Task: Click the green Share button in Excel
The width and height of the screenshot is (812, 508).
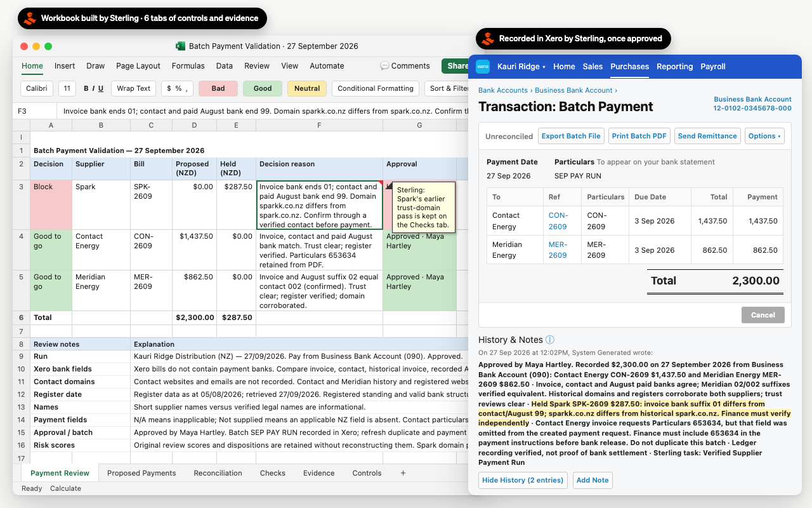Action: coord(455,66)
